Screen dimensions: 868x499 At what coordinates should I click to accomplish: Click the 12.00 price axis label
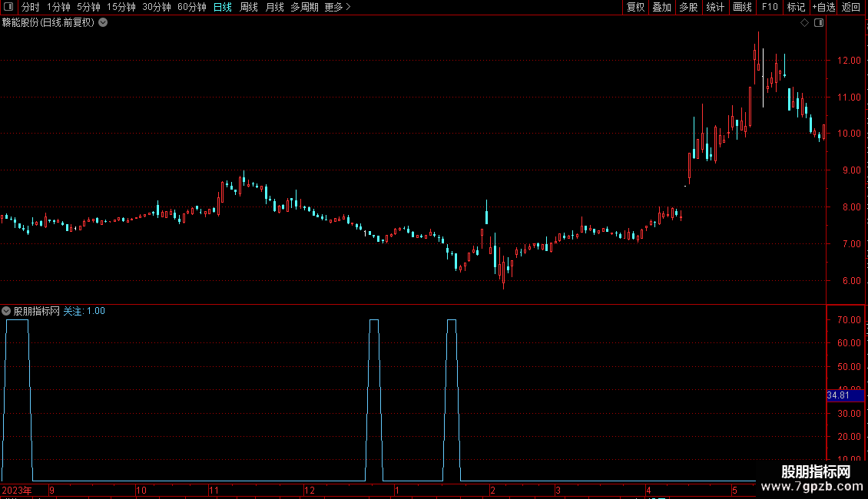pos(849,61)
